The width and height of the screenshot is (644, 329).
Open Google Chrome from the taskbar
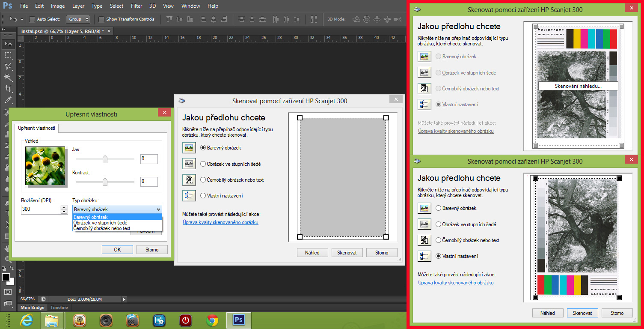pyautogui.click(x=212, y=320)
